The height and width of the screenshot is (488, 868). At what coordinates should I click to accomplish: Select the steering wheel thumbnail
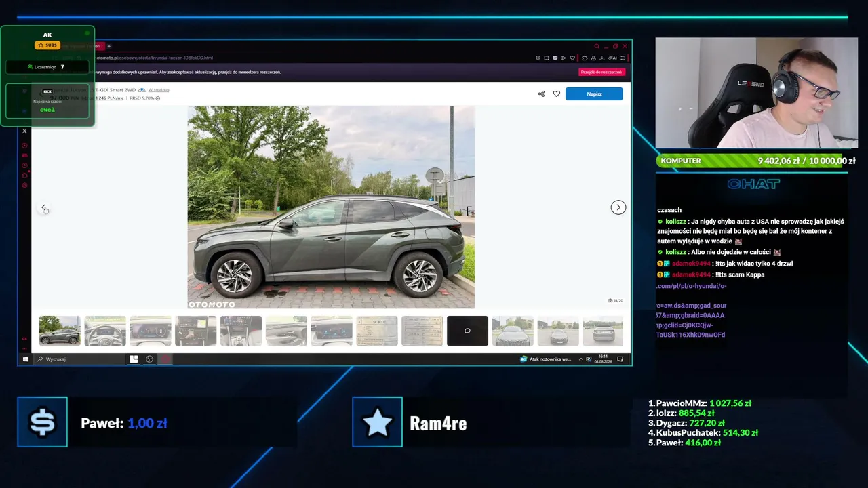point(105,331)
